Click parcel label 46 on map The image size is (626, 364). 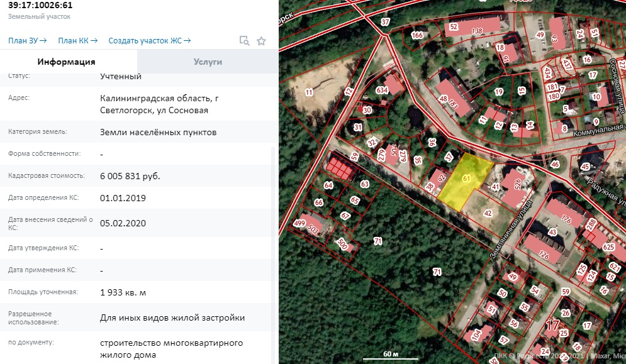pos(555,164)
